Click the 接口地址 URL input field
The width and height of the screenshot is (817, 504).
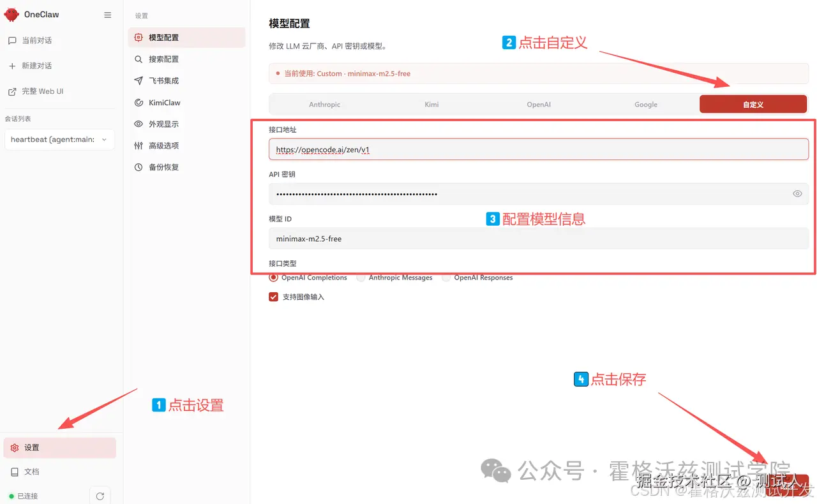[539, 149]
